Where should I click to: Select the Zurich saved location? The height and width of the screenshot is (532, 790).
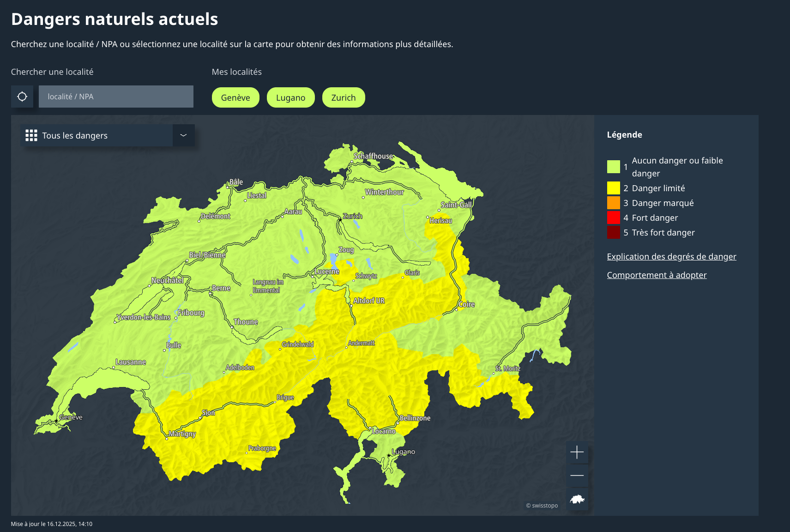pos(344,97)
